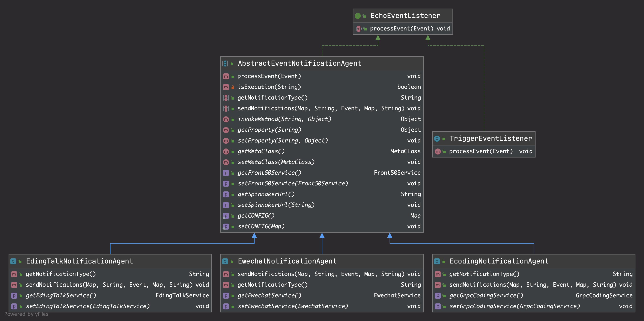The width and height of the screenshot is (644, 321).
Task: Click the EwechatService return type label
Action: pyautogui.click(x=397, y=295)
